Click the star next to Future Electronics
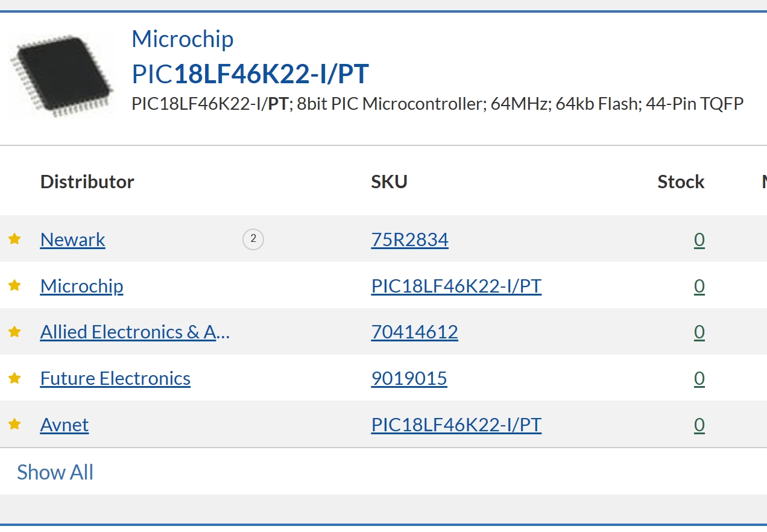The height and width of the screenshot is (532, 767). [x=14, y=379]
